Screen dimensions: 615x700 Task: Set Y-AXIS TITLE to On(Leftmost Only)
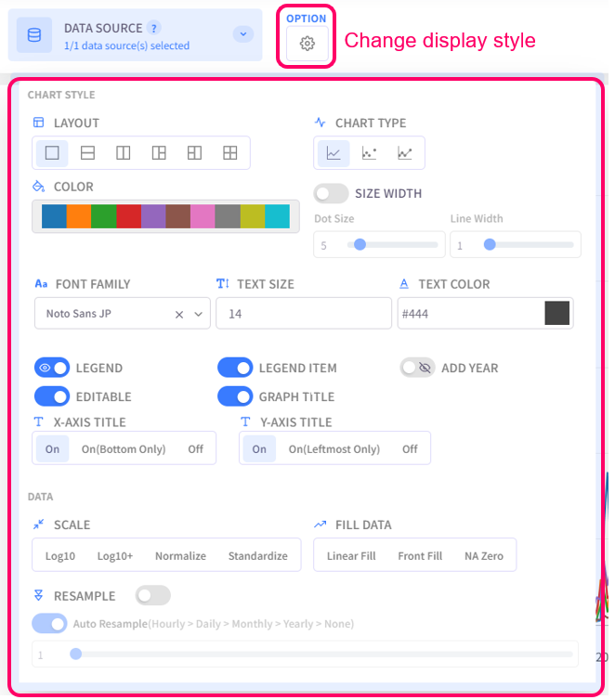[x=334, y=448]
